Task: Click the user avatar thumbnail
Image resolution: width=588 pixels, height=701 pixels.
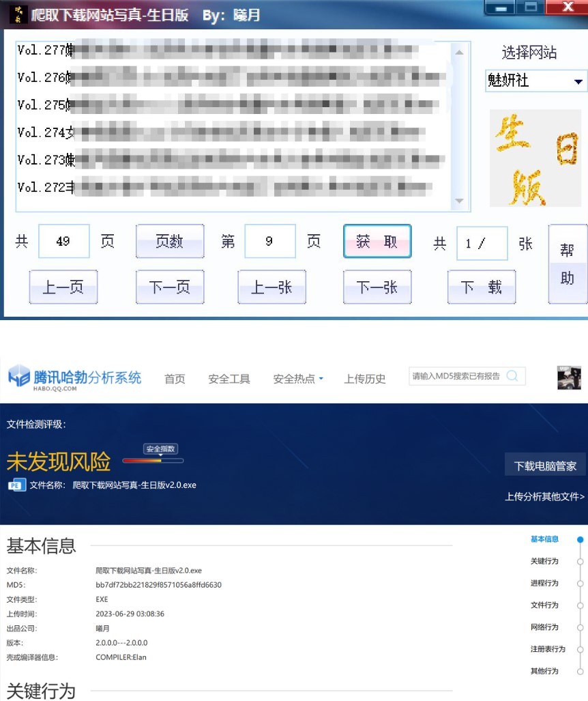Action: (x=569, y=377)
